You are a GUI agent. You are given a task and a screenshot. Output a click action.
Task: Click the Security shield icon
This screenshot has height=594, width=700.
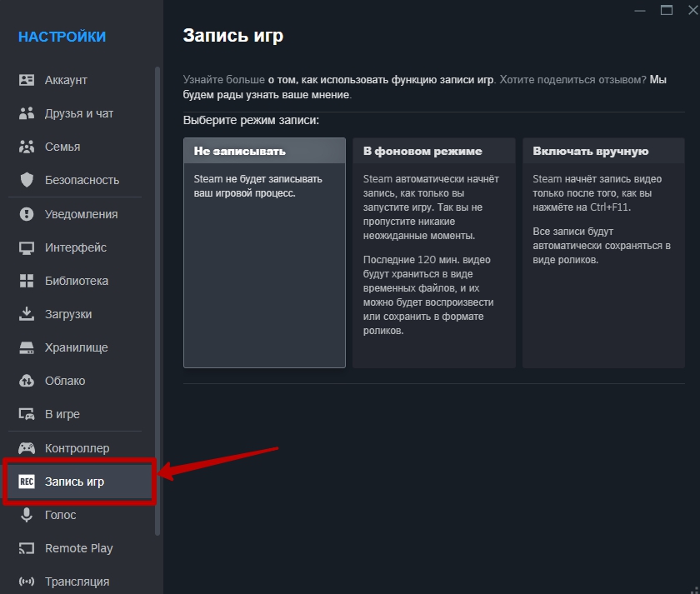click(27, 180)
